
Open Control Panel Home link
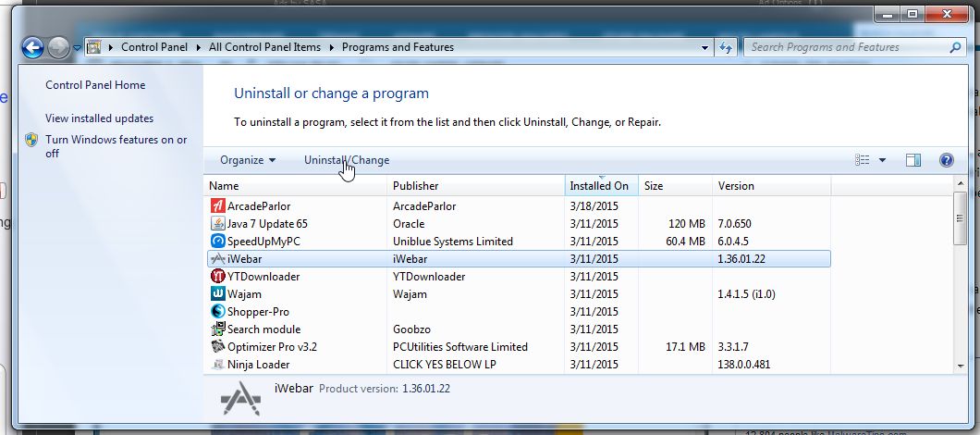pyautogui.click(x=95, y=85)
